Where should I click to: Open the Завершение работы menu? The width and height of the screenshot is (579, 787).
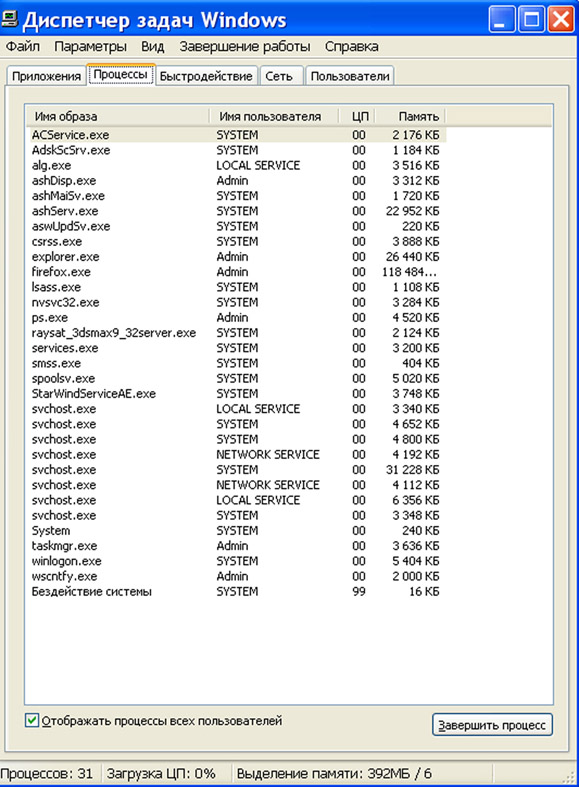[x=245, y=47]
